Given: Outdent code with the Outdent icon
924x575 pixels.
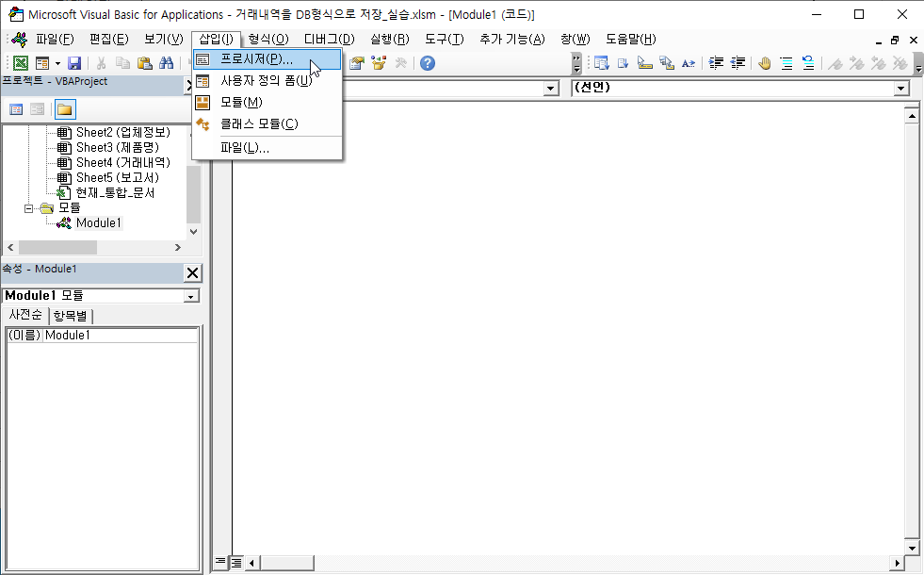Looking at the screenshot, I should 738,63.
